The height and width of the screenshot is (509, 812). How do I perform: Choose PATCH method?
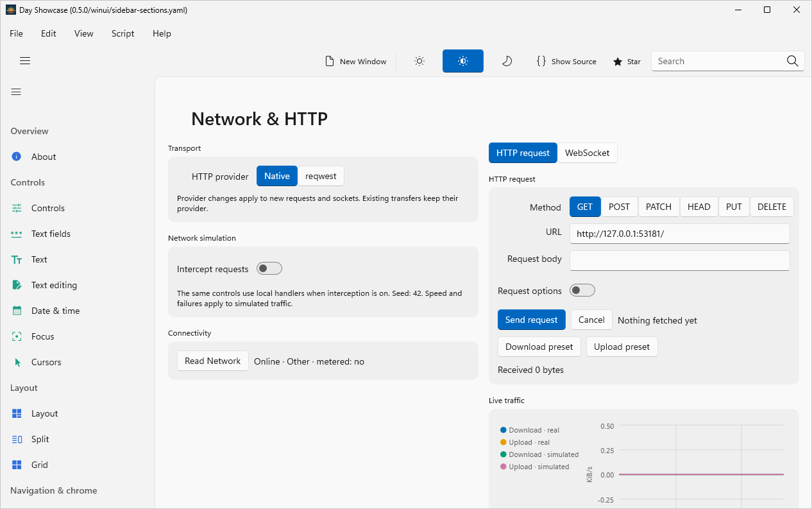click(x=659, y=207)
